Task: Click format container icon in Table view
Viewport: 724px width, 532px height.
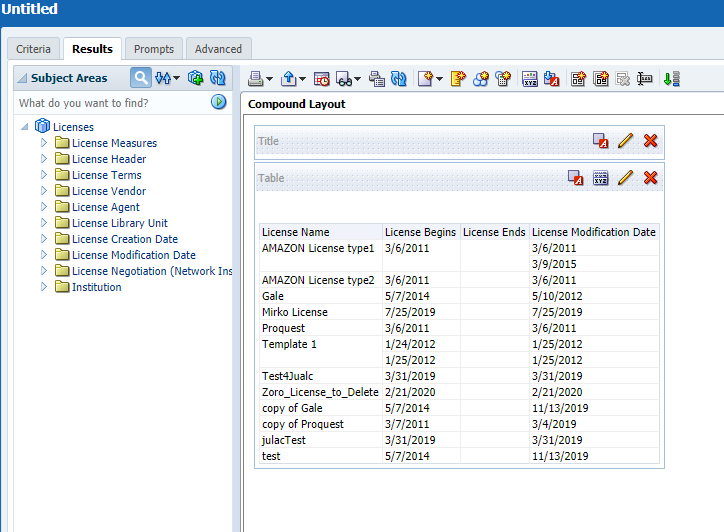Action: click(x=575, y=177)
